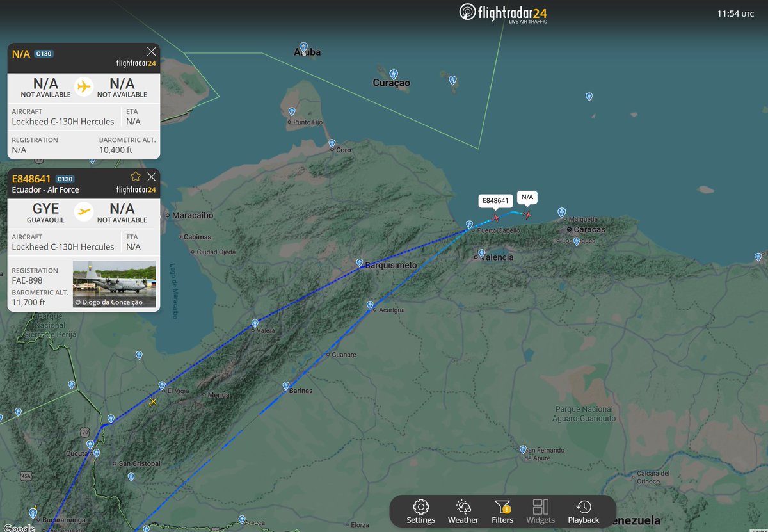Image resolution: width=768 pixels, height=532 pixels.
Task: Select the airport pin at Curaçao
Action: (x=394, y=74)
